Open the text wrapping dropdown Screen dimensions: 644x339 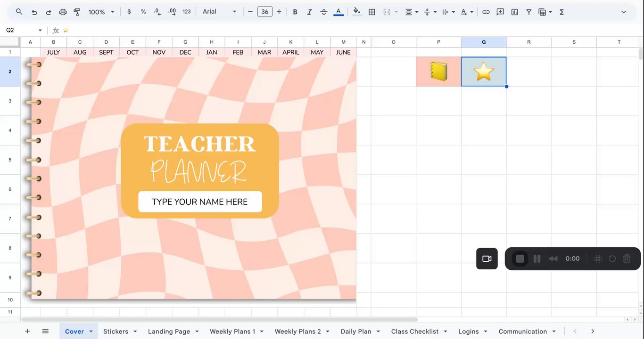click(x=447, y=12)
